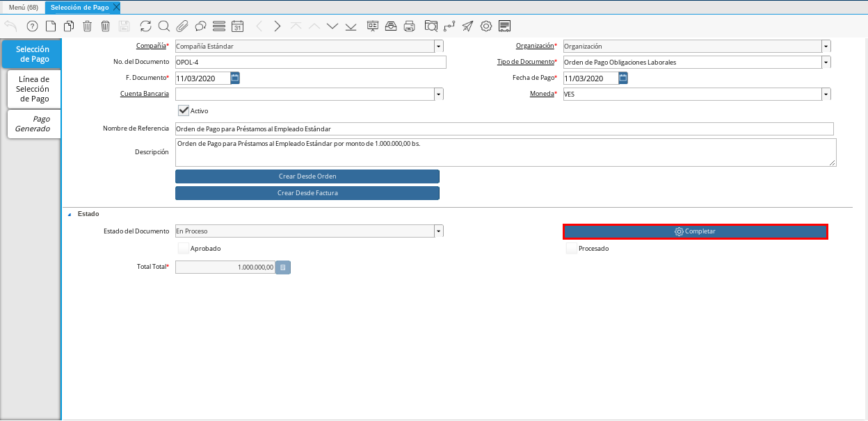Viewport: 868px width, 421px height.
Task: Click the Crear Desde Factura button
Action: click(307, 193)
